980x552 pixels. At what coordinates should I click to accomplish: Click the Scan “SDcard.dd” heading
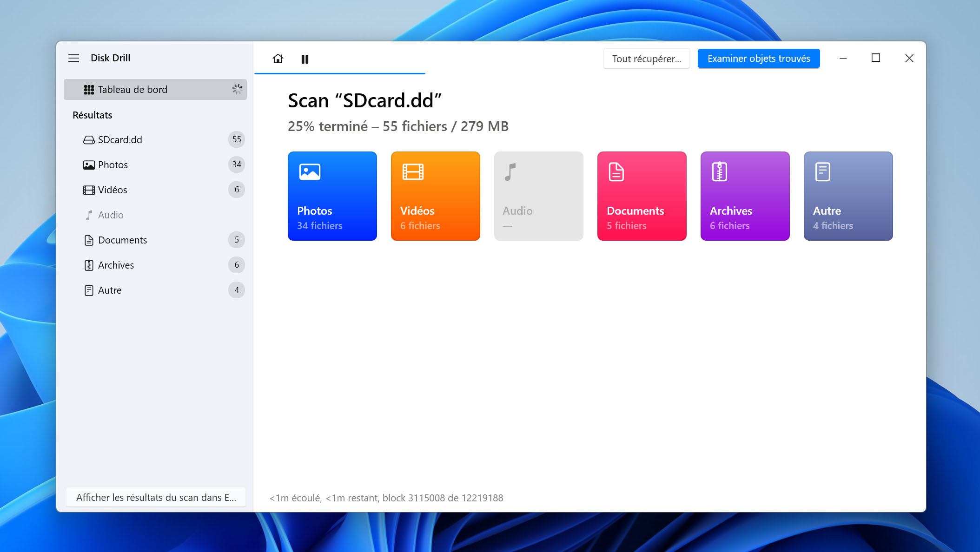point(364,100)
